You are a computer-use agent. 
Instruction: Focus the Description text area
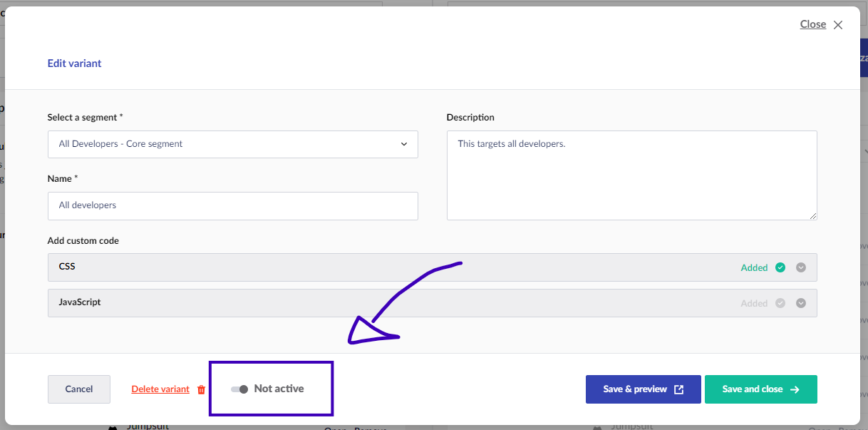click(x=631, y=175)
